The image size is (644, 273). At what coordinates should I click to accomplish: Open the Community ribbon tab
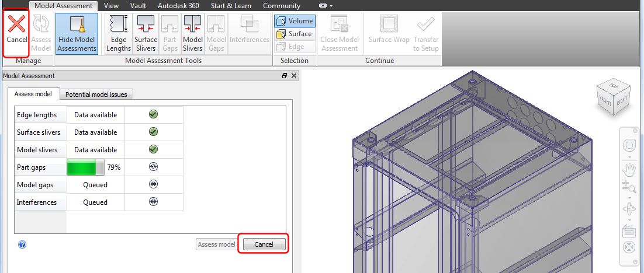pyautogui.click(x=281, y=6)
